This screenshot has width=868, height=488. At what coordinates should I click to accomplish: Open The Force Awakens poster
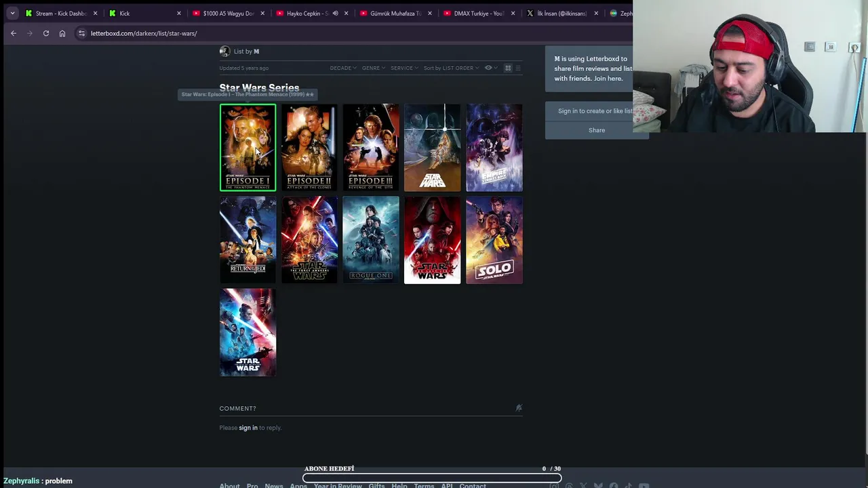pos(309,240)
